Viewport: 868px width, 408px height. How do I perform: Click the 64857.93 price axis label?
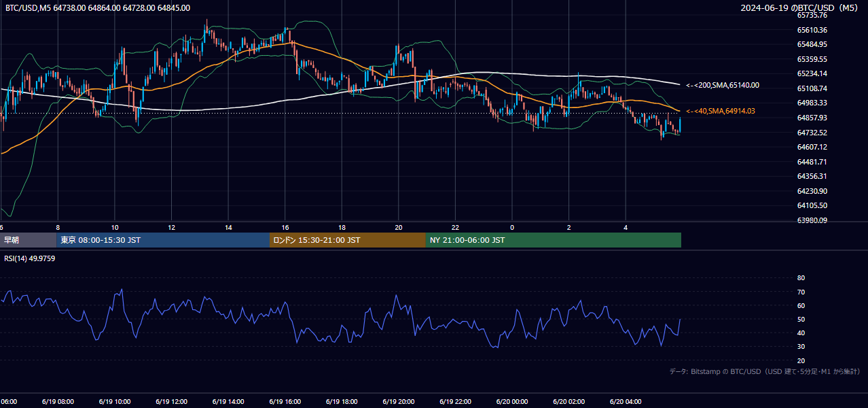coord(812,118)
